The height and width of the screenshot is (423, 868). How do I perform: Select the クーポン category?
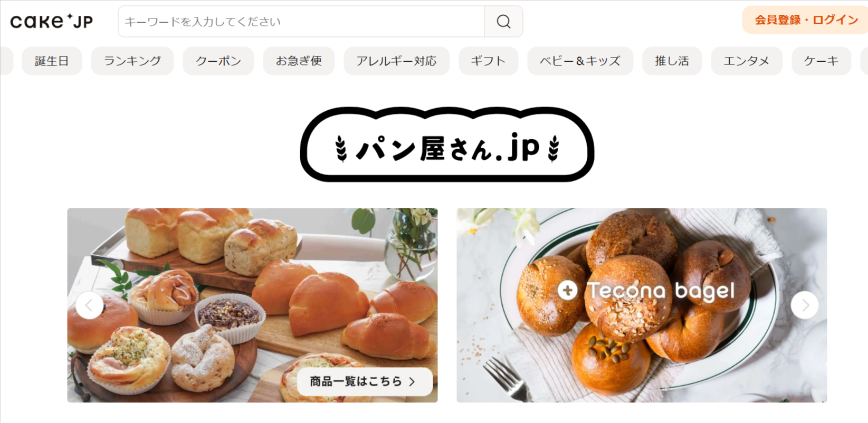pyautogui.click(x=218, y=61)
